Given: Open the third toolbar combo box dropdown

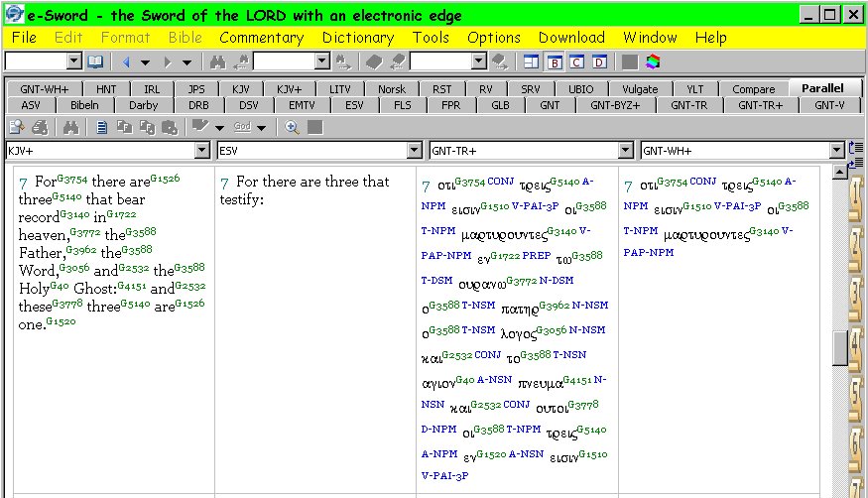Looking at the screenshot, I should 479,61.
